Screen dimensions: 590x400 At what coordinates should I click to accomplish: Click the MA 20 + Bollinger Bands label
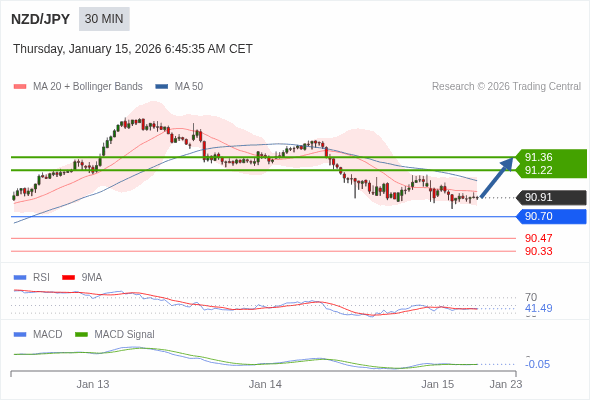(x=88, y=87)
